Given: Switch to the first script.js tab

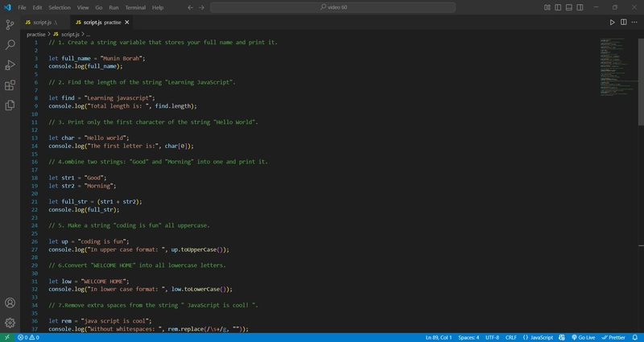Looking at the screenshot, I should tap(45, 23).
